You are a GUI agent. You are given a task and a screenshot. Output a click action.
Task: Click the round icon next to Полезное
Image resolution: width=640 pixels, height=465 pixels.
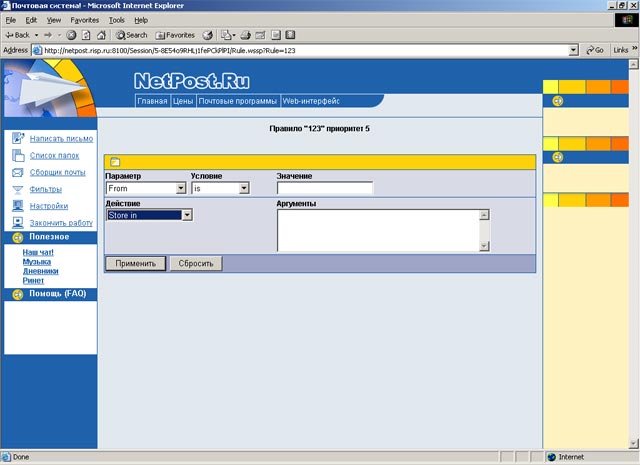point(18,238)
